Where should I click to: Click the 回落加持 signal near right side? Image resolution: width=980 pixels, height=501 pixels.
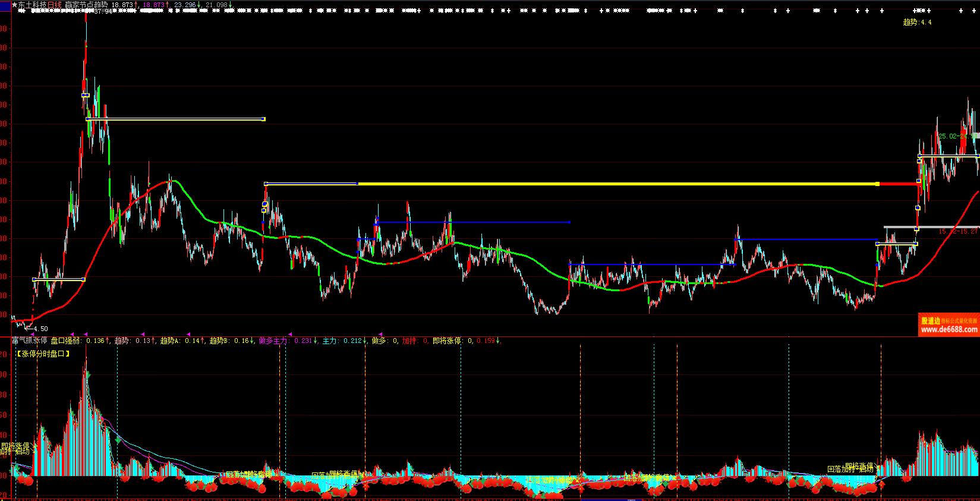pyautogui.click(x=841, y=470)
